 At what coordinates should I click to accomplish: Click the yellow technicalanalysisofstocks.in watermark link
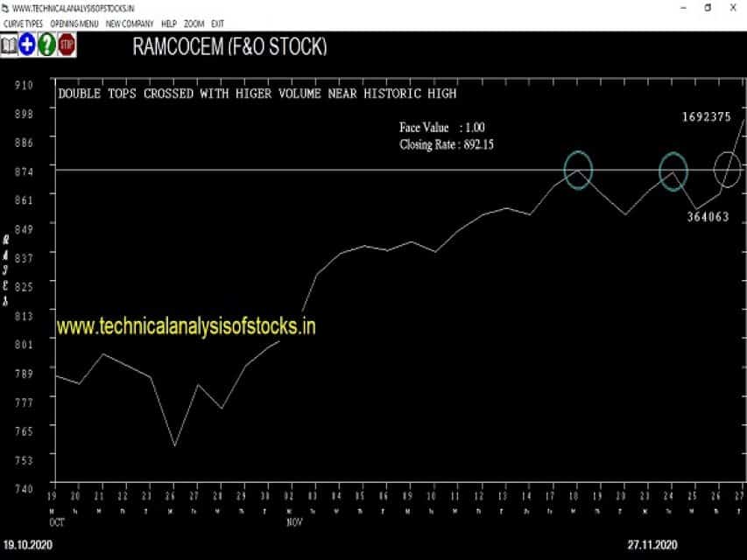pos(187,326)
